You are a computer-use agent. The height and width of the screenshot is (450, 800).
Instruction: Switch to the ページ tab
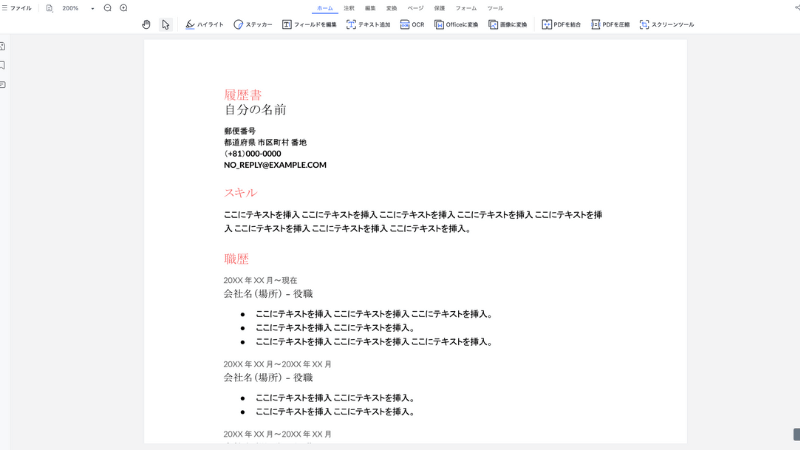(415, 8)
